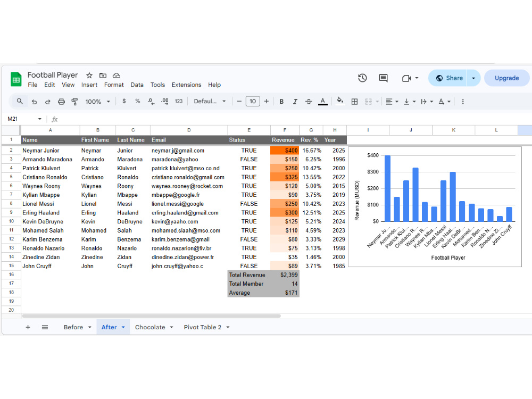Click the Share button
This screenshot has height=399, width=532.
point(449,78)
